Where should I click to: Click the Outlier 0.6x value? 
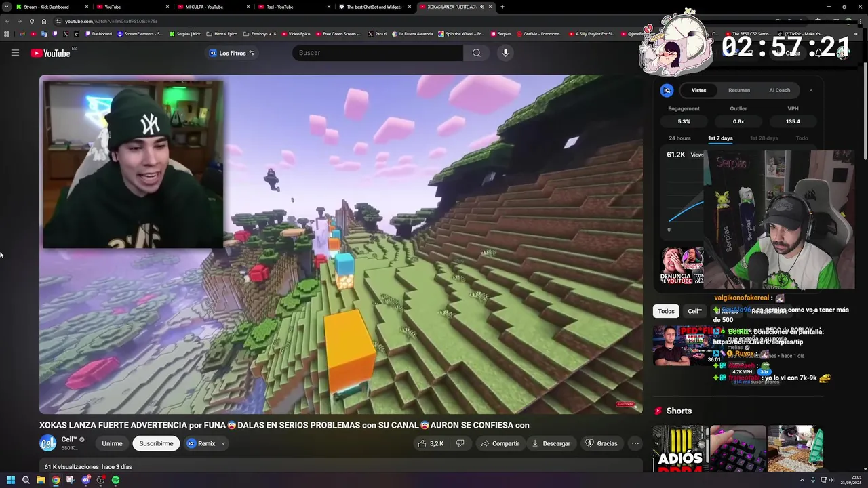pyautogui.click(x=738, y=121)
